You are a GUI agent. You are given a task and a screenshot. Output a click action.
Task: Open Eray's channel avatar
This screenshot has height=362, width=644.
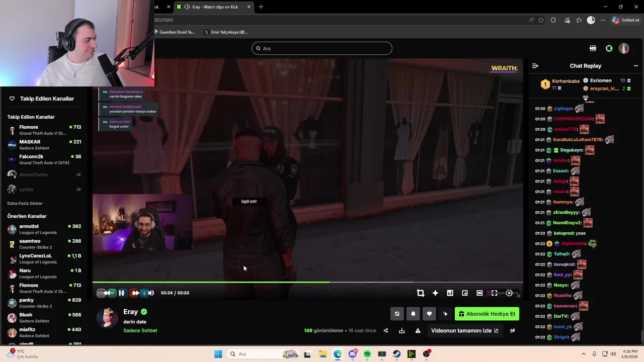(x=107, y=318)
